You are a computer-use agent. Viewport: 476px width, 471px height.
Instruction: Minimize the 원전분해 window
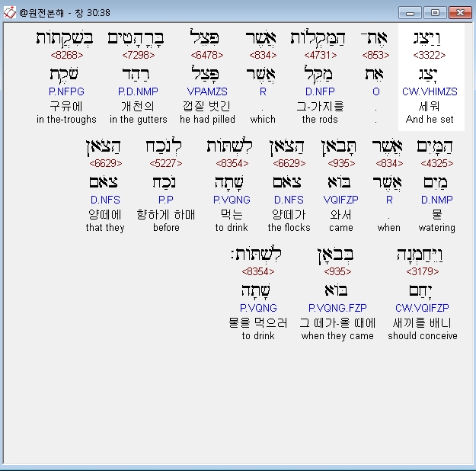(410, 13)
